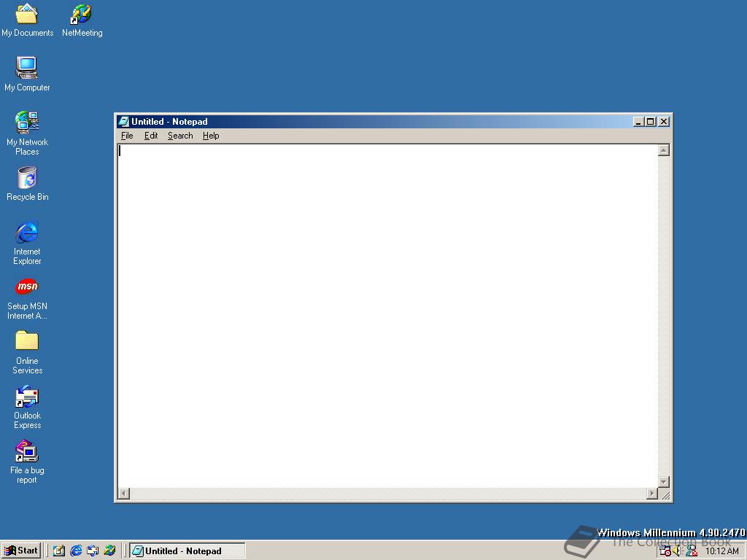Click the Notepad title bar system icon
The width and height of the screenshot is (747, 560).
(x=124, y=122)
